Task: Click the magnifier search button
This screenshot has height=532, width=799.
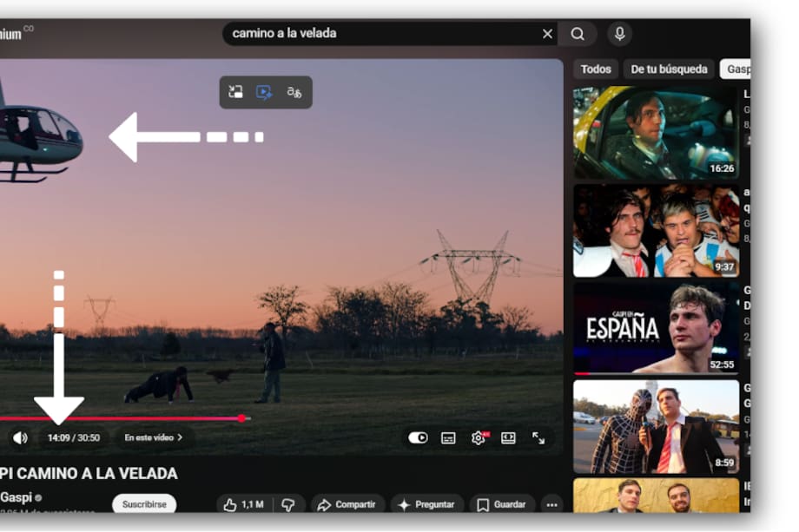Action: 578,34
